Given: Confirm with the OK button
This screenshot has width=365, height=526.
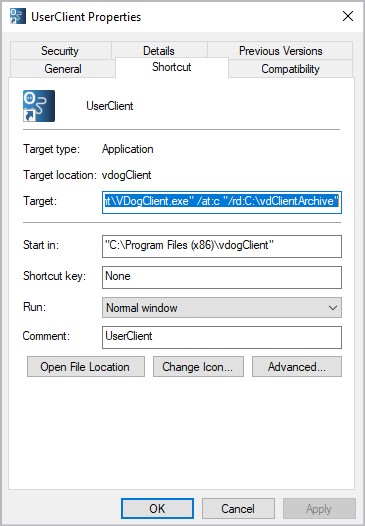Looking at the screenshot, I should click(157, 509).
